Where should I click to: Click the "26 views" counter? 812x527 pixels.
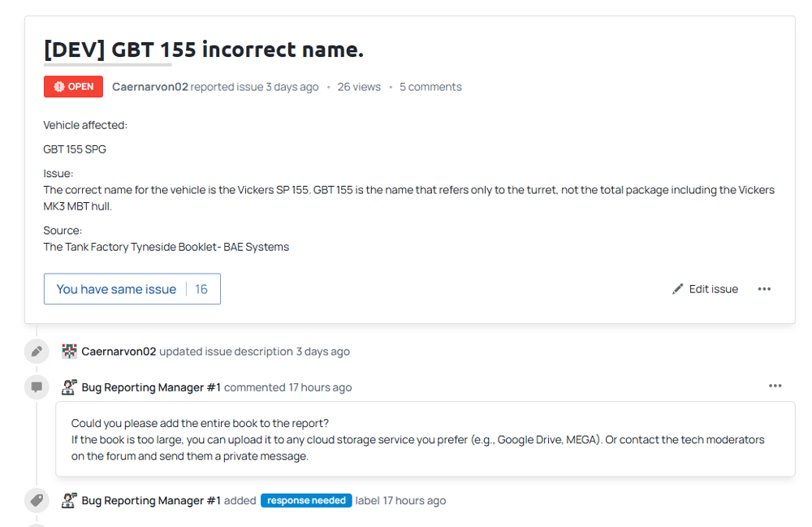pyautogui.click(x=359, y=87)
